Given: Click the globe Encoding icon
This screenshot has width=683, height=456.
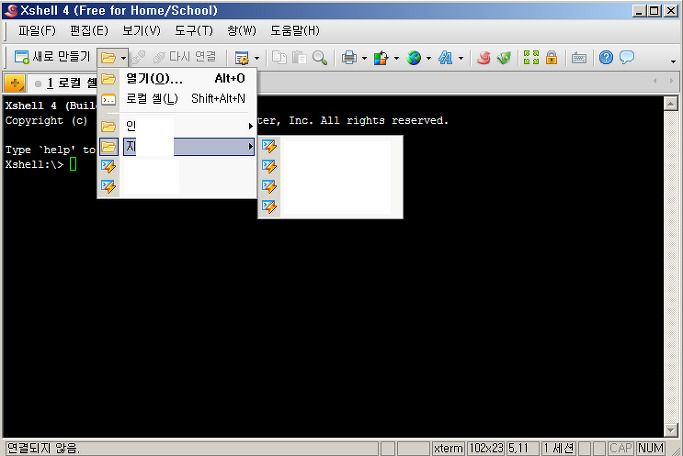Looking at the screenshot, I should pyautogui.click(x=413, y=57).
